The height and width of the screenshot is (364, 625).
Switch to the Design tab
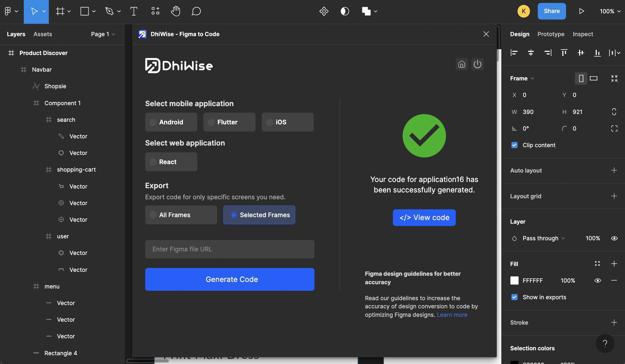(x=520, y=34)
